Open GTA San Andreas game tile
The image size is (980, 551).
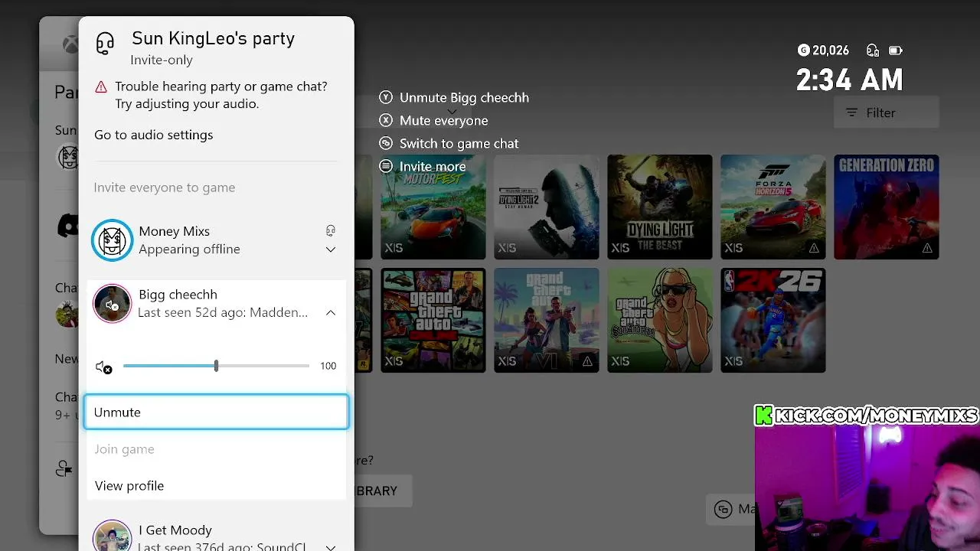(x=660, y=320)
